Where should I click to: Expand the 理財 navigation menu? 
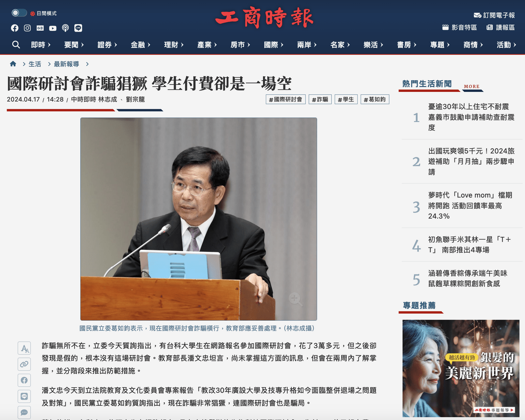174,45
